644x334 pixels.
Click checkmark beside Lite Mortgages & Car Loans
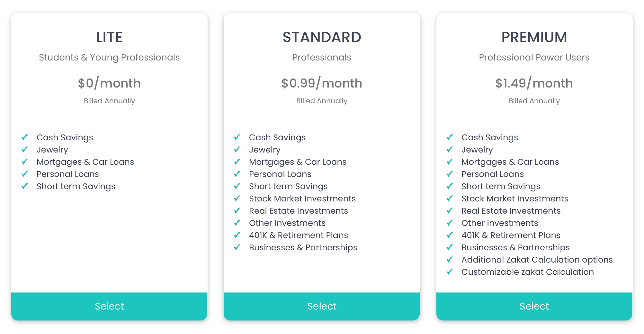(x=25, y=162)
